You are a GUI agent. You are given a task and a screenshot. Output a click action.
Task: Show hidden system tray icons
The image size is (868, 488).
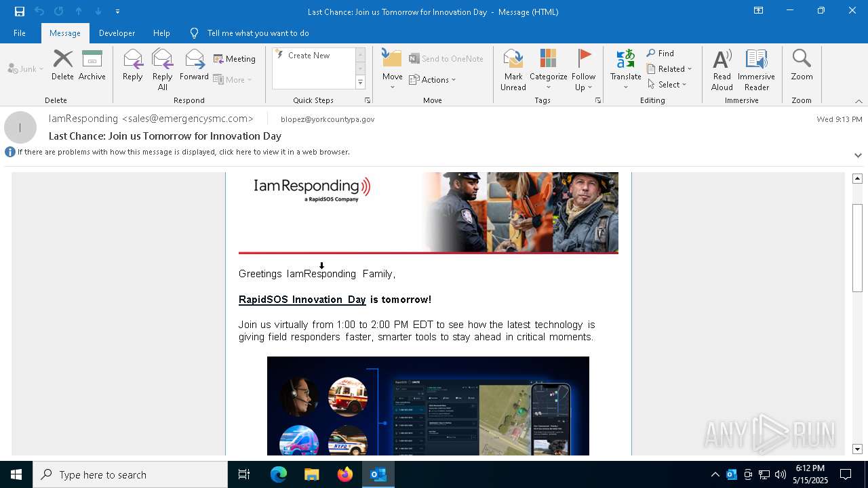(x=715, y=474)
